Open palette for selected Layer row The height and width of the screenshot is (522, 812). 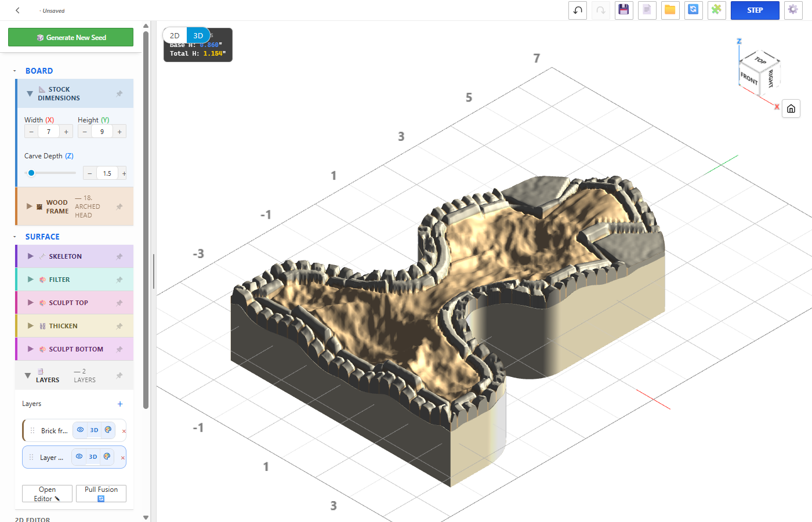pos(107,456)
